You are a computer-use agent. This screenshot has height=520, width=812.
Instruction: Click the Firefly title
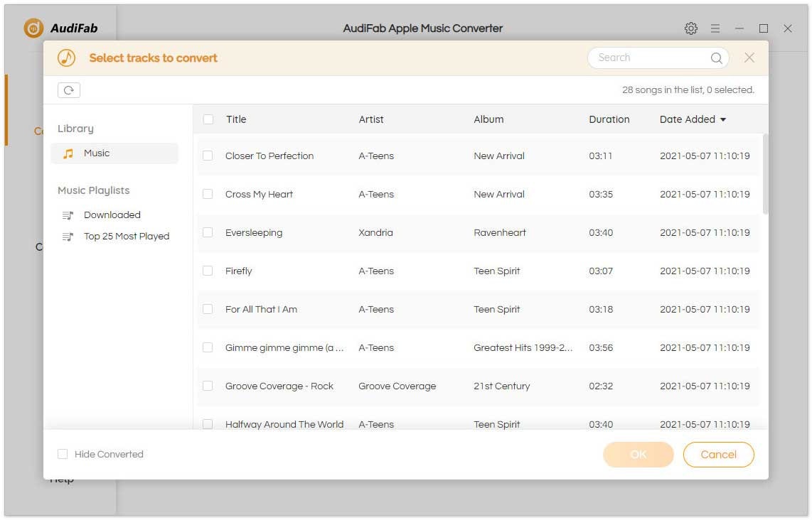[239, 271]
